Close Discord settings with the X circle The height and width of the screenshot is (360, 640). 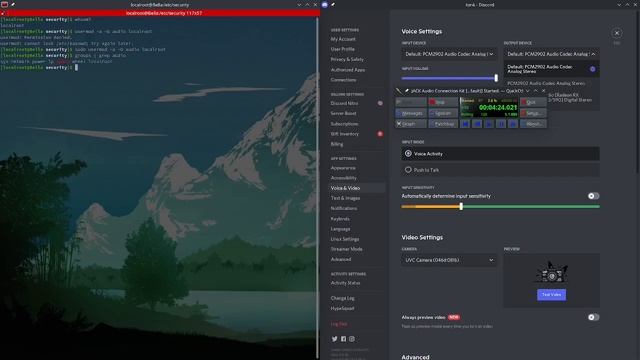pos(617,33)
